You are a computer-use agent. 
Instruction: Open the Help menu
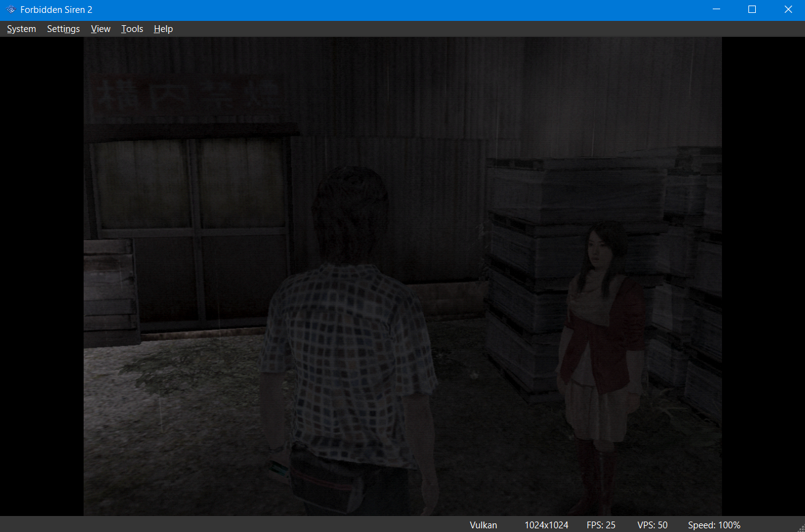(x=164, y=29)
